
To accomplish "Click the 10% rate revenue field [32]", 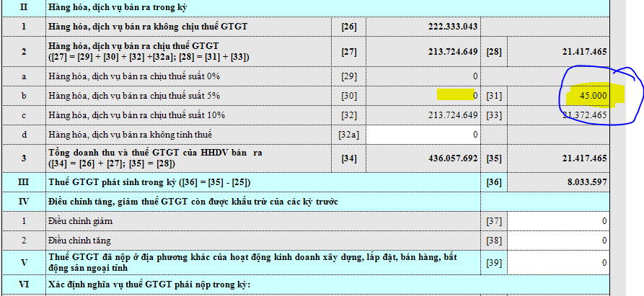I will point(424,115).
